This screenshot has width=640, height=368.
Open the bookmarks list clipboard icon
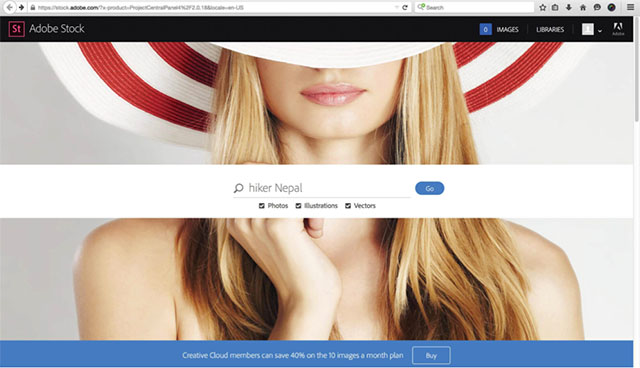click(x=555, y=7)
